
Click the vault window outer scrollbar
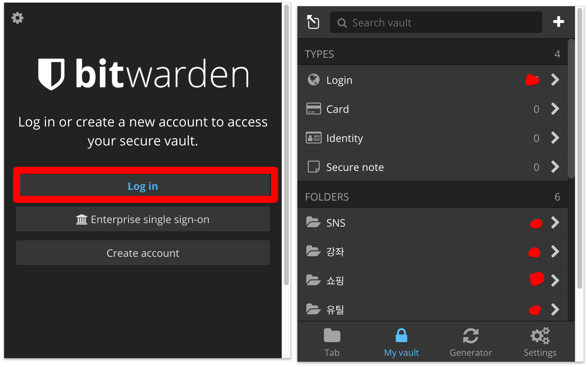pyautogui.click(x=580, y=148)
